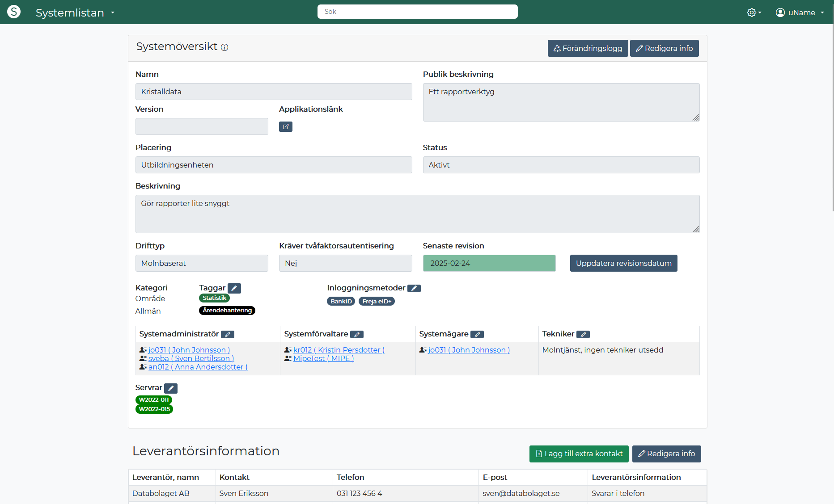This screenshot has height=504, width=834.
Task: Open jo031 John Johnsson under Systemägare
Action: [469, 350]
